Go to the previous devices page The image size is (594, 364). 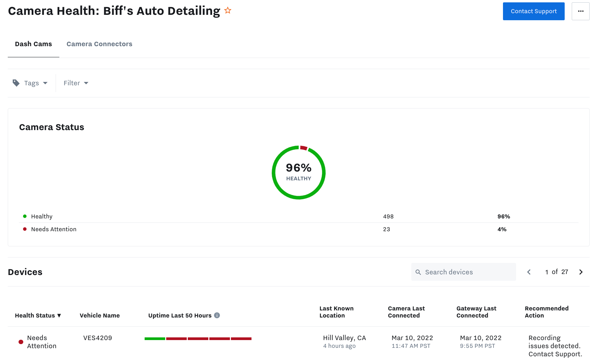click(x=529, y=272)
